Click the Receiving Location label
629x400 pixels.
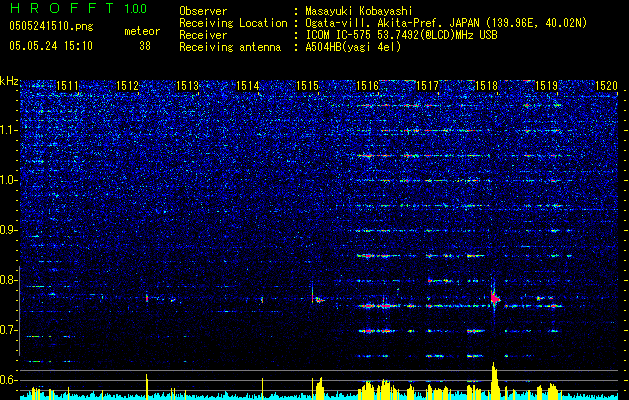click(x=233, y=23)
